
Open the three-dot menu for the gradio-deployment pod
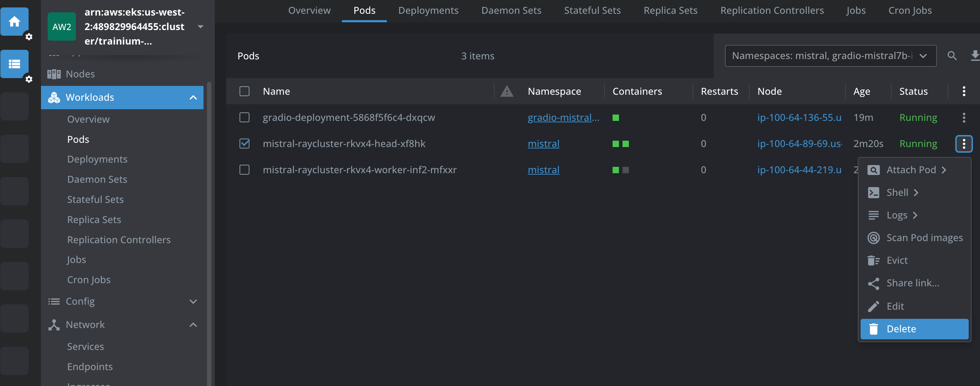click(x=964, y=118)
